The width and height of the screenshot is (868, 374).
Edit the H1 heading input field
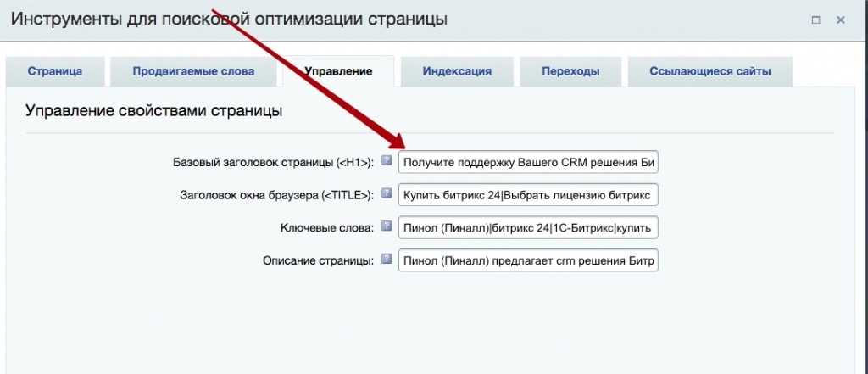point(528,162)
